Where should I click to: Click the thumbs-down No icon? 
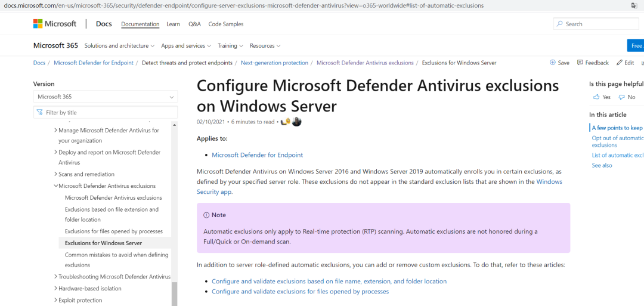click(x=621, y=97)
